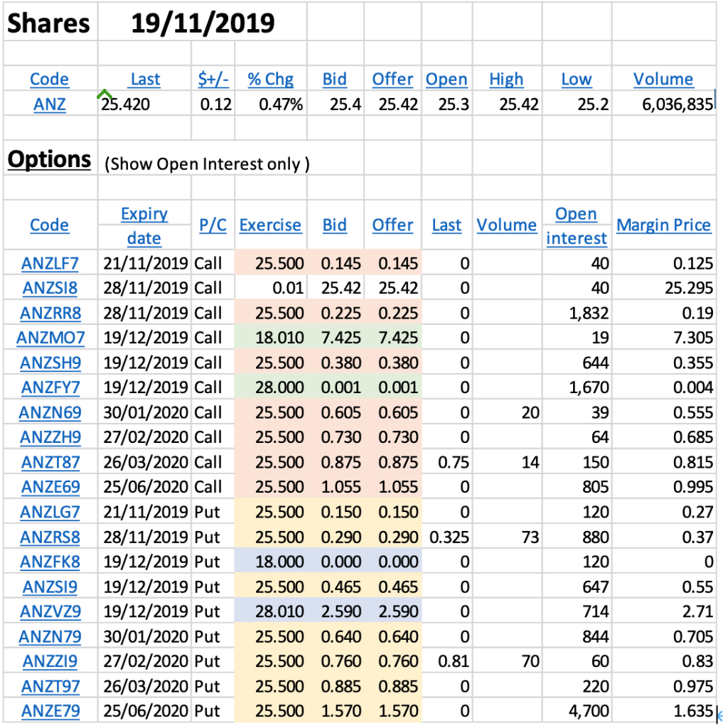Select the 0.47% change cell
Image resolution: width=723 pixels, height=728 pixels.
coord(281,104)
